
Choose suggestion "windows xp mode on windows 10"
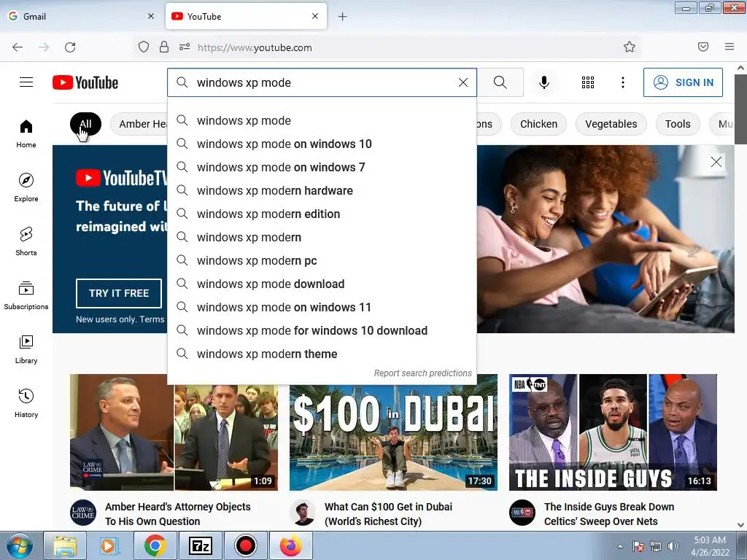click(x=322, y=144)
